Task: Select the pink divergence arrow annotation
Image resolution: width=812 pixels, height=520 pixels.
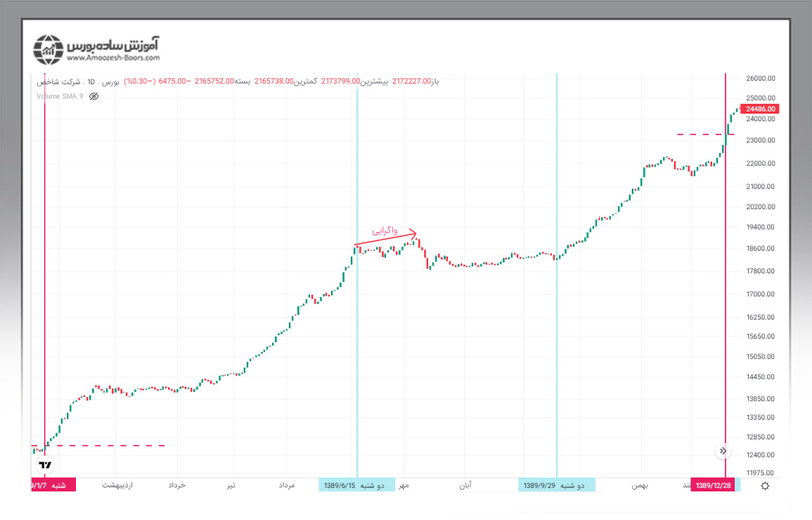Action: [386, 239]
